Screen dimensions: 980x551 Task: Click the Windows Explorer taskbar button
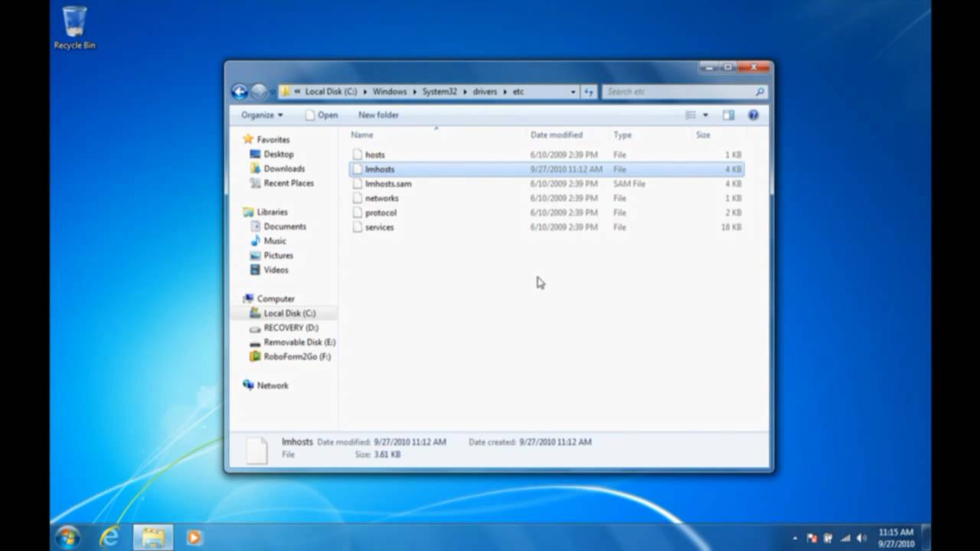152,537
